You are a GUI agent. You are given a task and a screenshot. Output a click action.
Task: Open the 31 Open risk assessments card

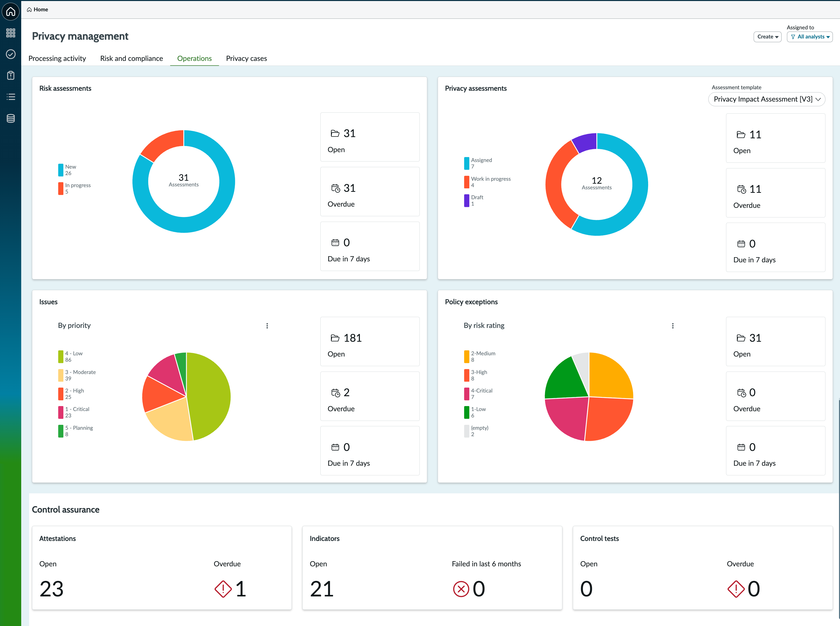[x=370, y=137]
